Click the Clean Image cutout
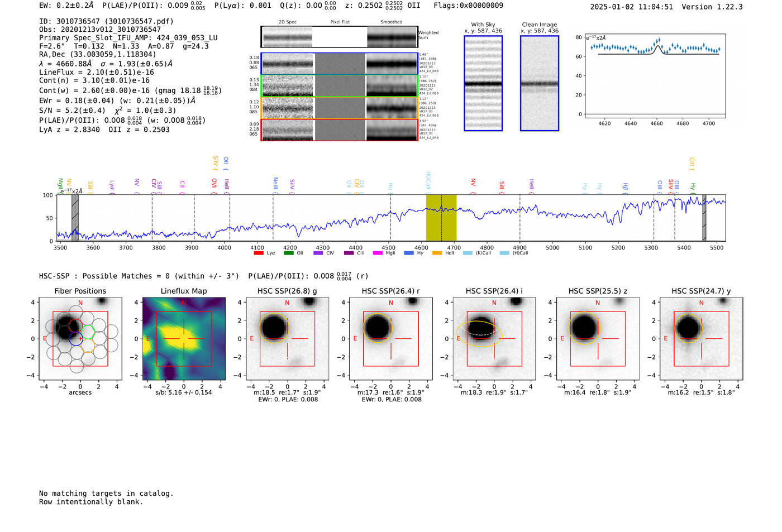782x532 pixels. pos(540,83)
